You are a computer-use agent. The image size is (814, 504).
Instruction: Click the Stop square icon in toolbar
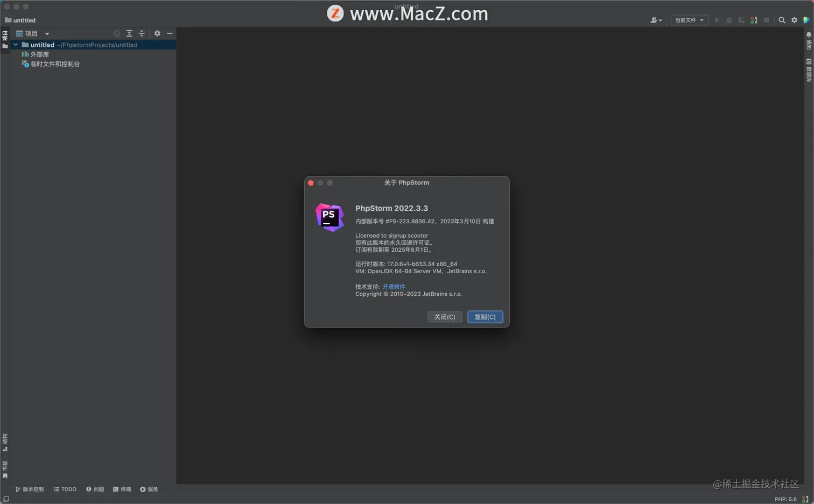tap(767, 20)
